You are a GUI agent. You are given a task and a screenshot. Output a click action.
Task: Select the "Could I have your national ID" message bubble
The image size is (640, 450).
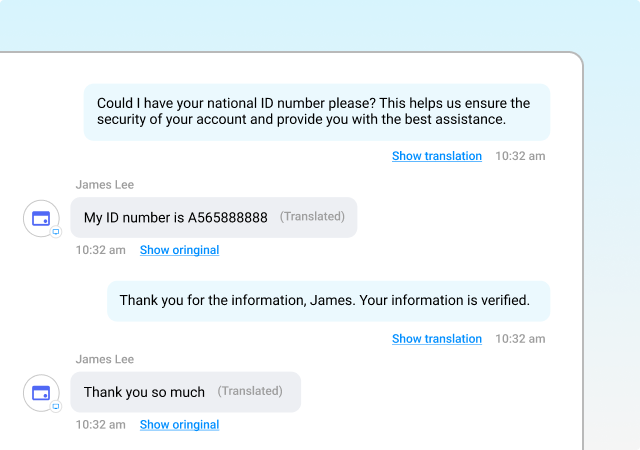click(x=317, y=112)
